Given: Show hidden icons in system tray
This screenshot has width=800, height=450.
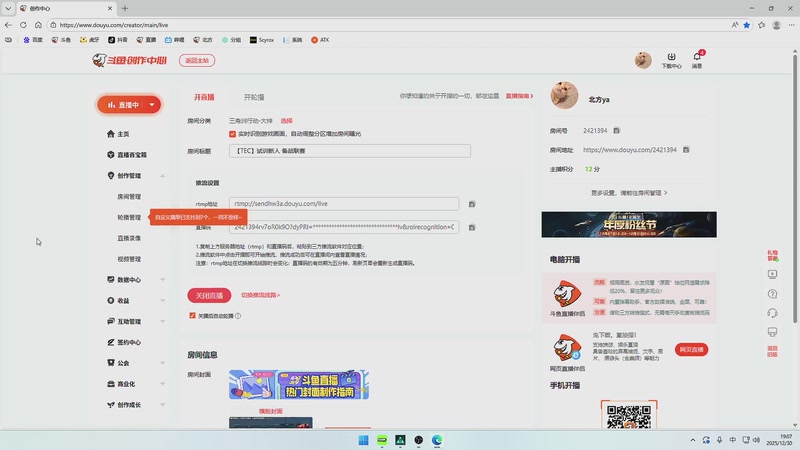Looking at the screenshot, I should click(x=692, y=440).
